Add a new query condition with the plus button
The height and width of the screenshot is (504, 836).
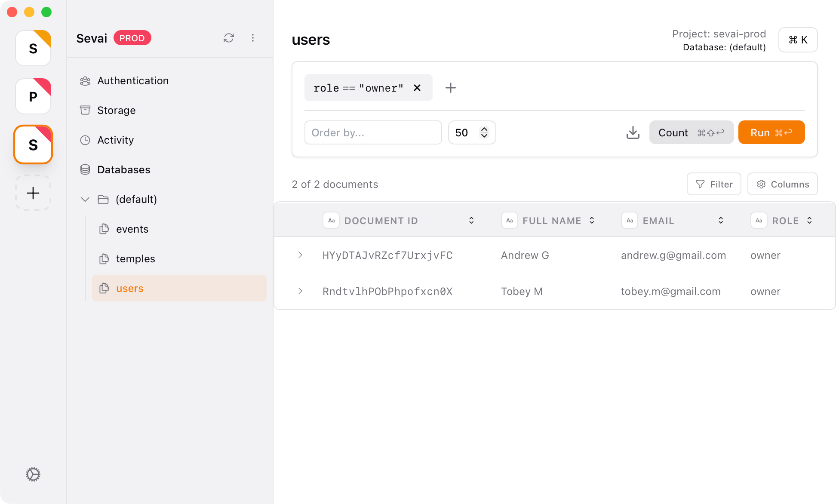(450, 88)
